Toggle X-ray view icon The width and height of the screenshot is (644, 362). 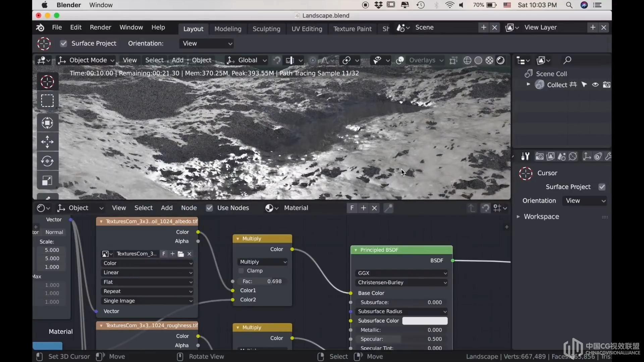pos(453,60)
